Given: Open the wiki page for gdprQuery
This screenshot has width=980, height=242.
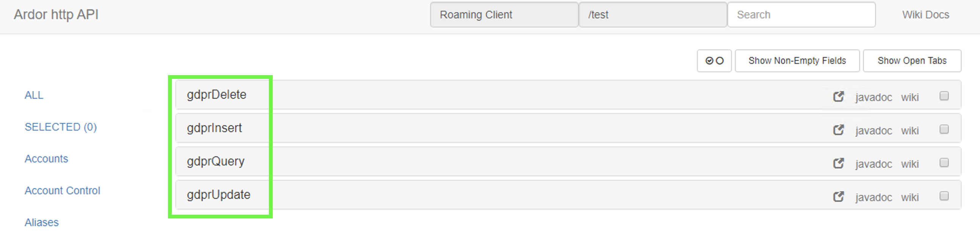Looking at the screenshot, I should [910, 164].
